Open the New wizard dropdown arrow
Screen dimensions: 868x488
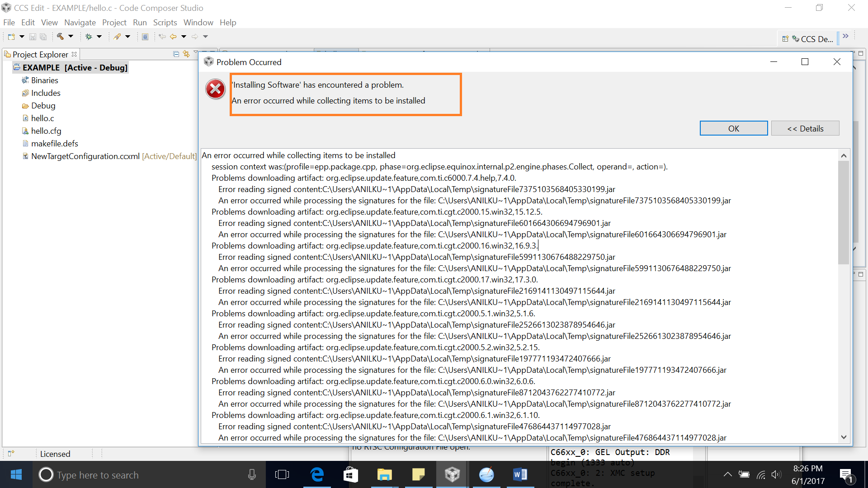point(22,37)
